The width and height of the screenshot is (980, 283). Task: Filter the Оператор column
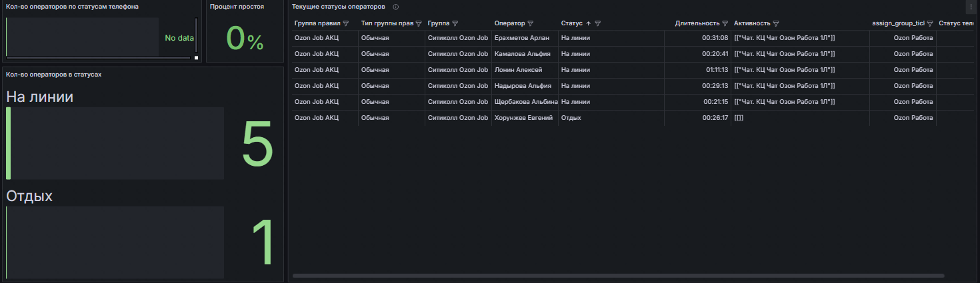coord(530,23)
